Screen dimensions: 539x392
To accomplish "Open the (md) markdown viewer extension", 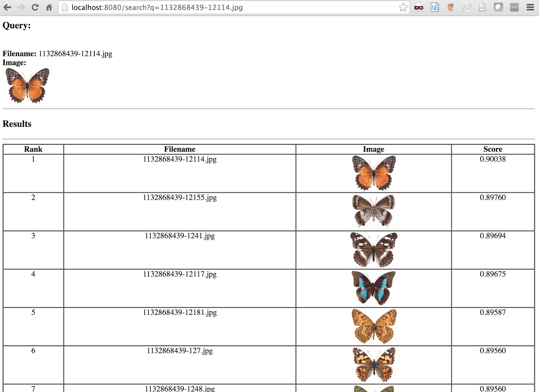I will click(x=514, y=7).
